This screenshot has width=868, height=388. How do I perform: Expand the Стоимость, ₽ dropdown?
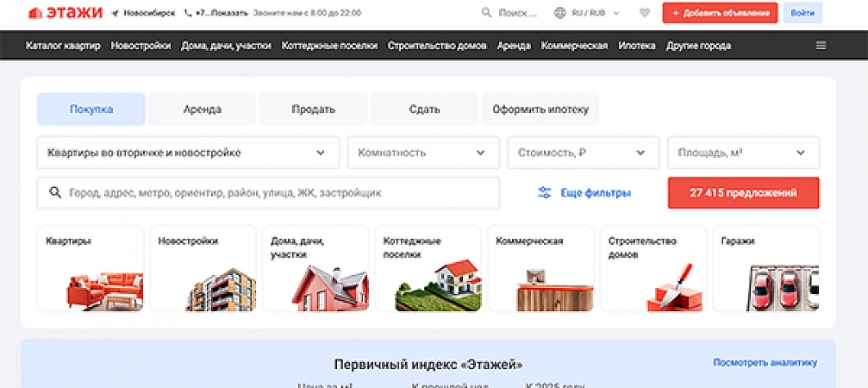[584, 153]
